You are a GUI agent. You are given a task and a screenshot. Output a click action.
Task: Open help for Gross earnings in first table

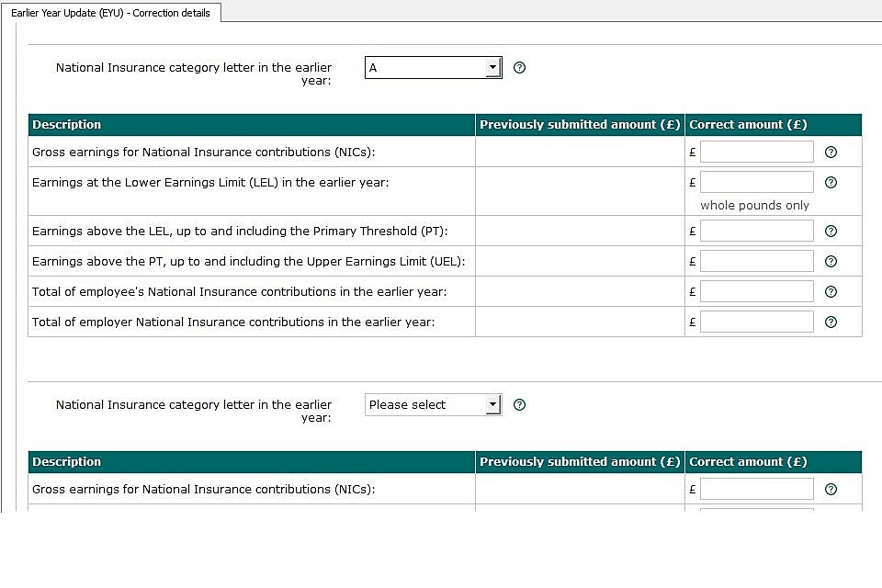point(831,153)
